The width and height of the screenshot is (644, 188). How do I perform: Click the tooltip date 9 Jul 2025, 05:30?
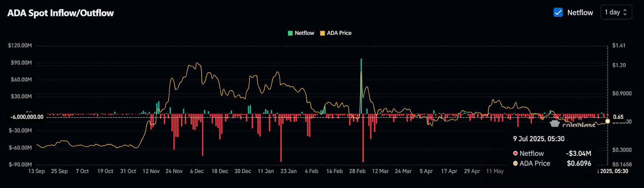[x=539, y=139]
